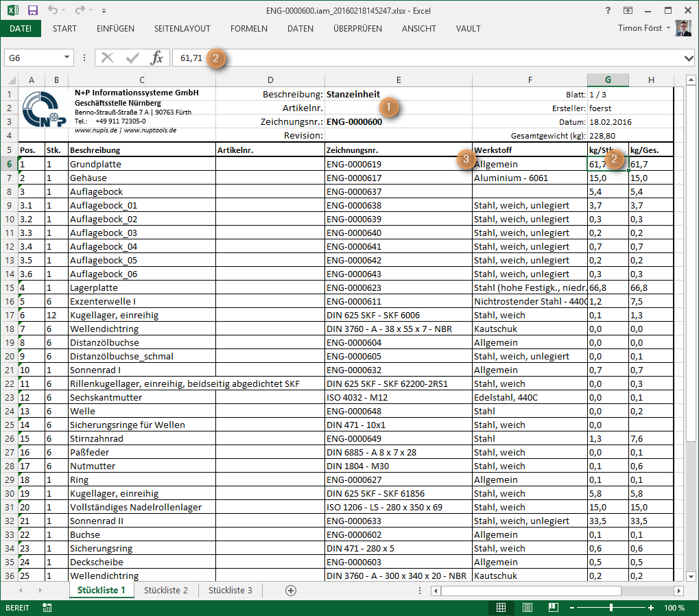
Task: Click the Ribbon Display Options icon
Action: [628, 10]
